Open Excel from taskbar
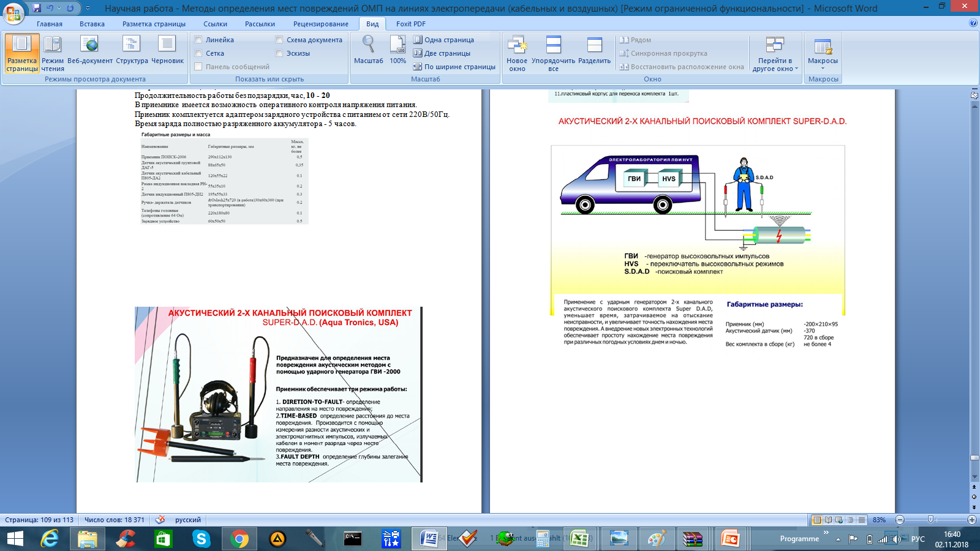The image size is (980, 551). [579, 539]
